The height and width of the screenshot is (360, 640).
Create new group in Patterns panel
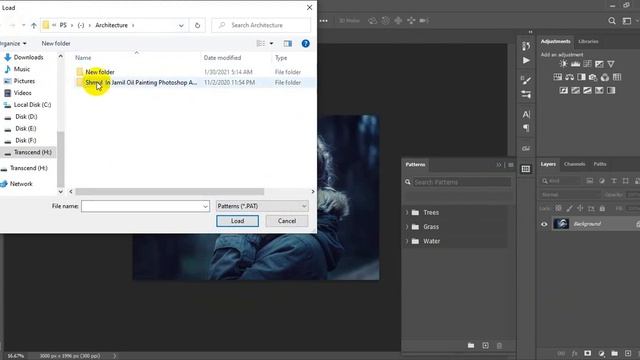coord(471,345)
